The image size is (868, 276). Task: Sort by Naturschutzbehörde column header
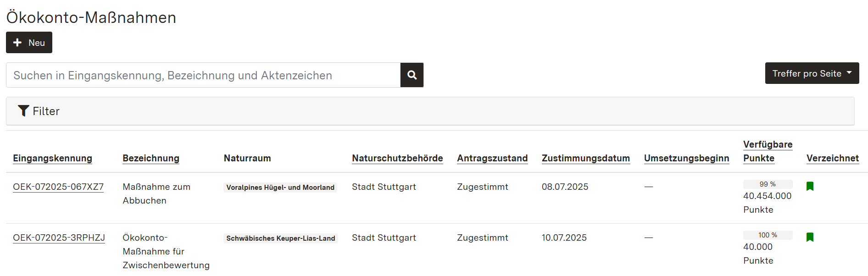[x=397, y=158]
